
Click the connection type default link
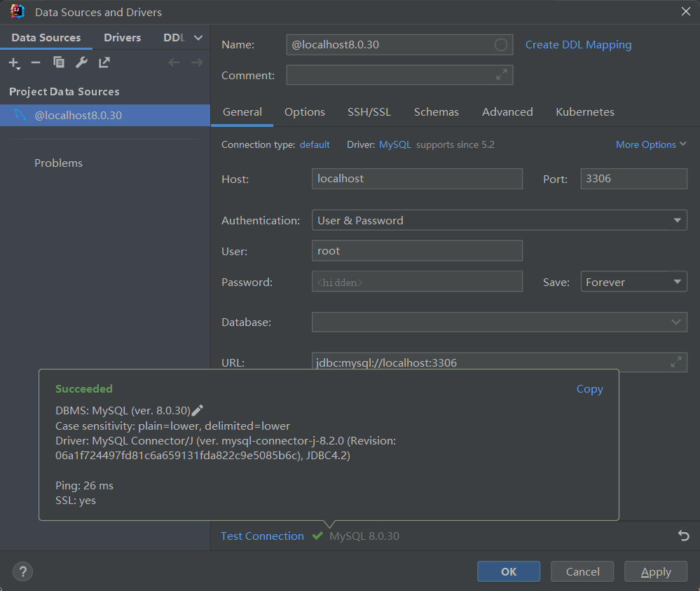coord(315,144)
